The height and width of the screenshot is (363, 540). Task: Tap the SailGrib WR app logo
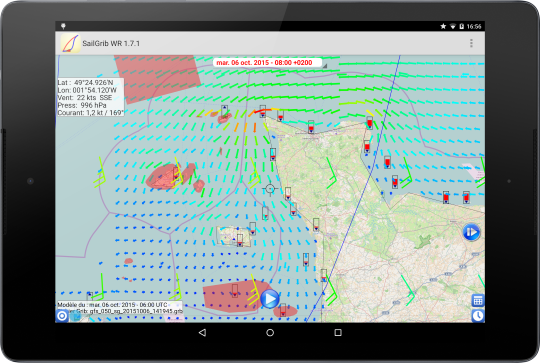(x=70, y=43)
